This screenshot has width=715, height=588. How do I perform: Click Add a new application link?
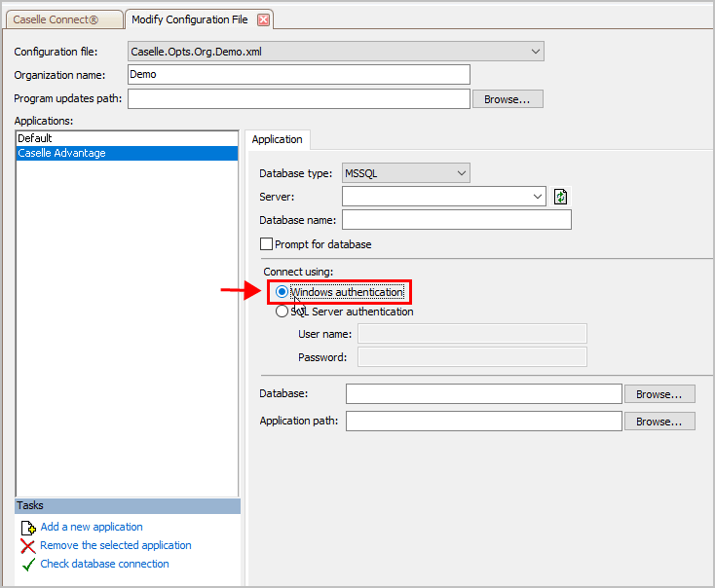[92, 527]
